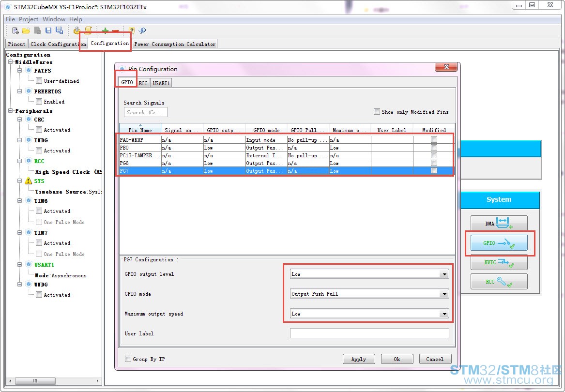This screenshot has height=392, width=565.
Task: Open the Help menu
Action: 76,19
